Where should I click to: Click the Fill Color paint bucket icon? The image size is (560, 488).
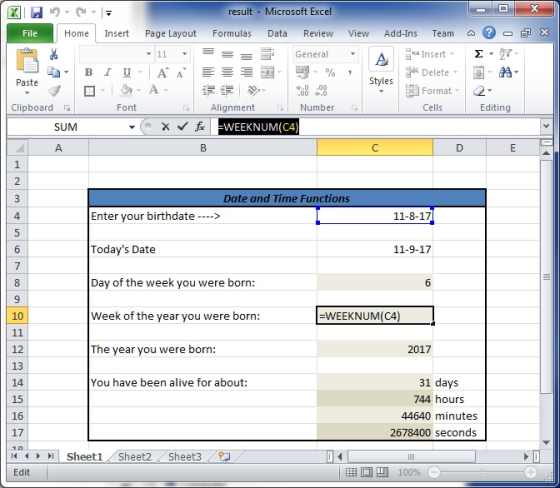pyautogui.click(x=126, y=90)
